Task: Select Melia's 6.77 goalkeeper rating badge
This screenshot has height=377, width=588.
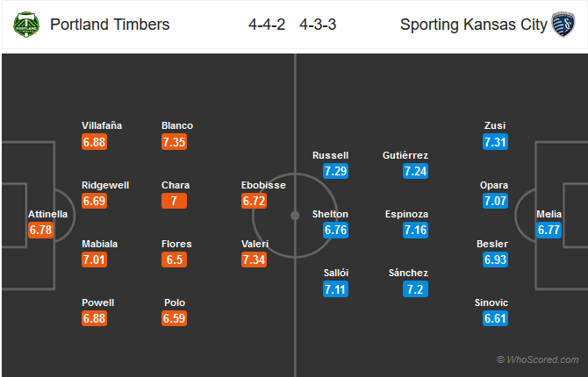Action: click(549, 230)
